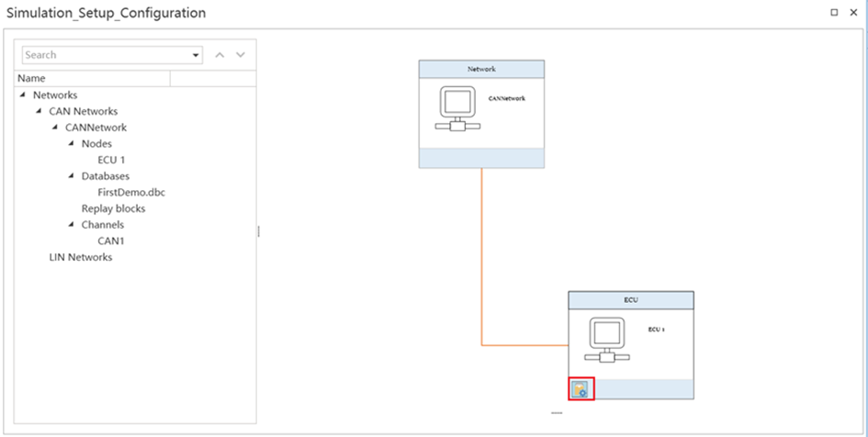Select the CAN1 channel entry

click(x=110, y=241)
